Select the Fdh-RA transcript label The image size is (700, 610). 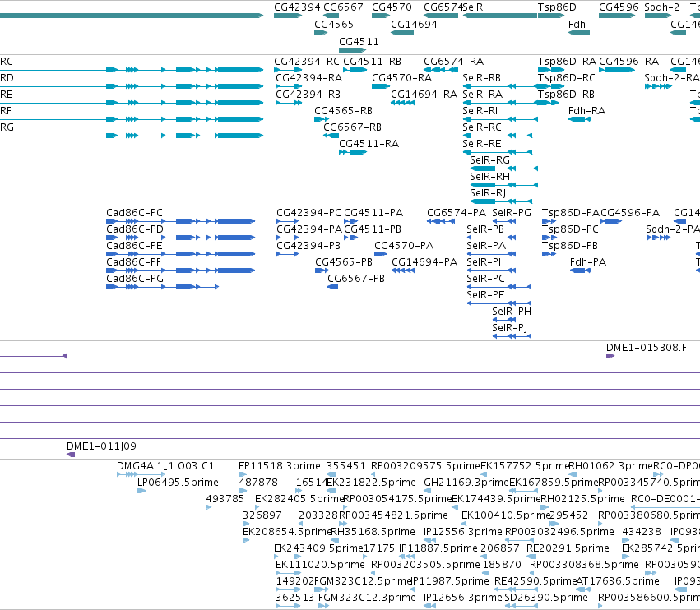(x=586, y=111)
